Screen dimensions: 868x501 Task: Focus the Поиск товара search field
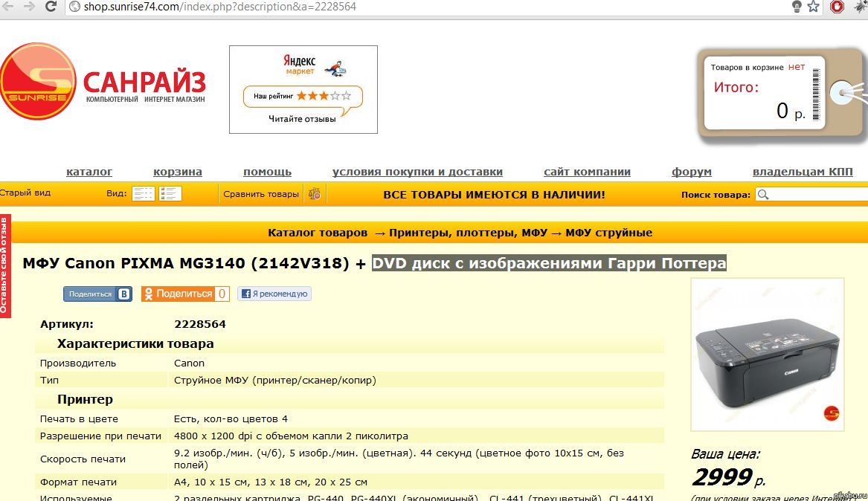(811, 195)
